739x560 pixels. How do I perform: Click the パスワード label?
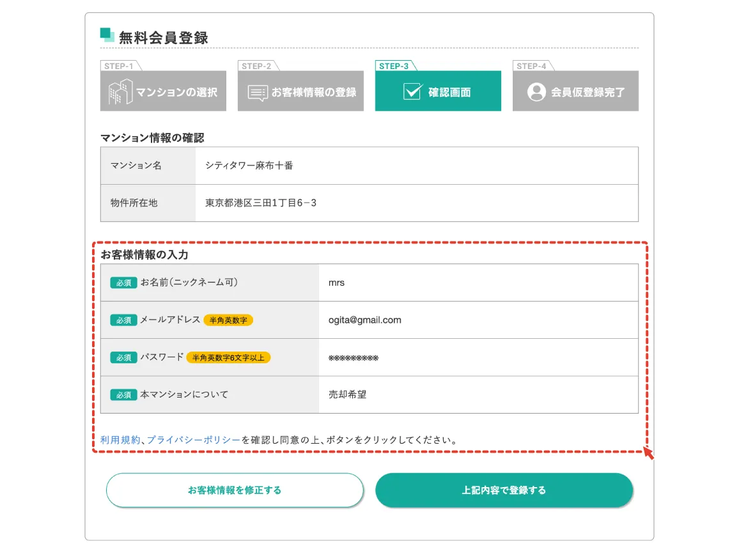(x=162, y=357)
